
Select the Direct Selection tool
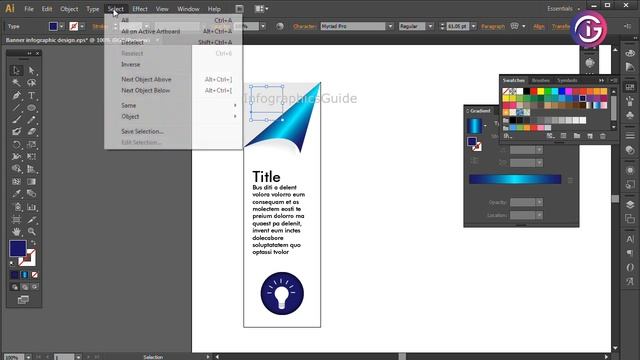pos(31,70)
